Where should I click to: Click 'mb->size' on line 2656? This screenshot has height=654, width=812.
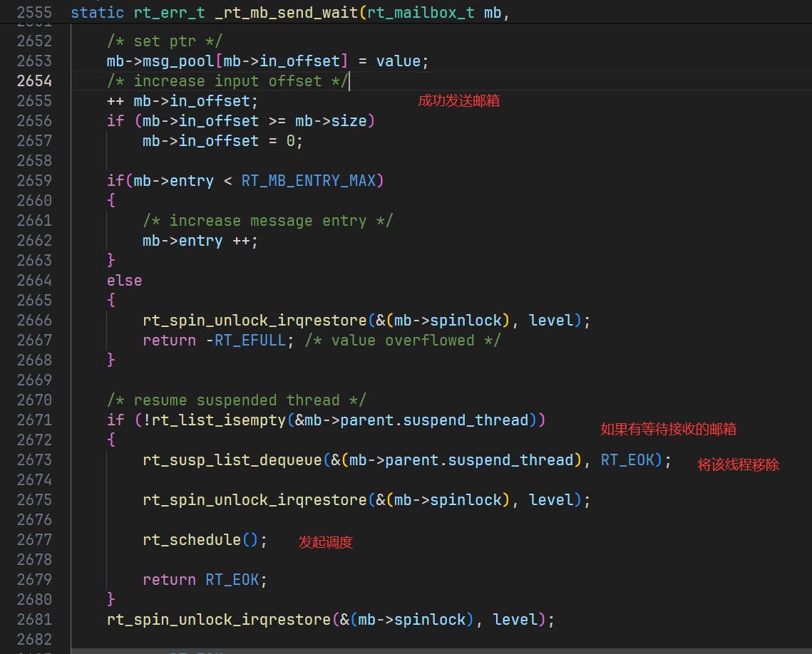coord(331,120)
